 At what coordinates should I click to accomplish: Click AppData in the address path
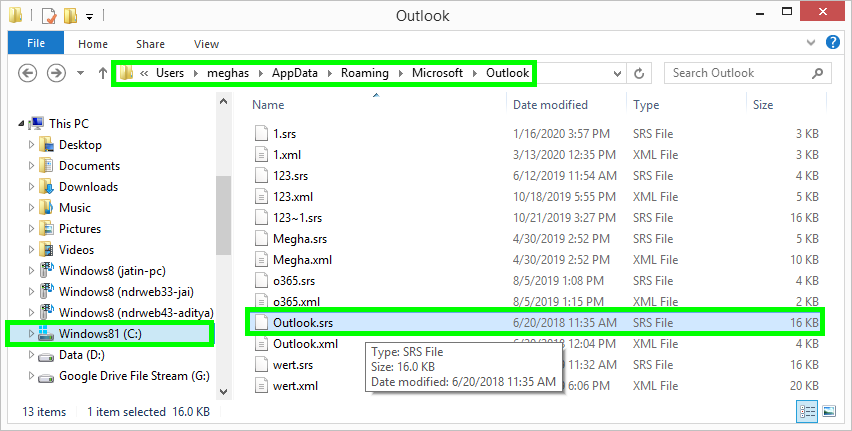(x=295, y=73)
